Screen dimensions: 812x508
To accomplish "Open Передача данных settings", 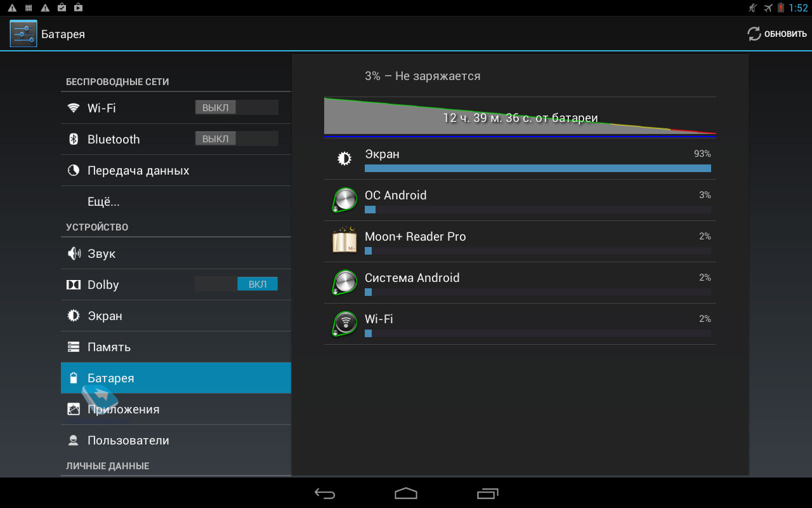I will 176,170.
